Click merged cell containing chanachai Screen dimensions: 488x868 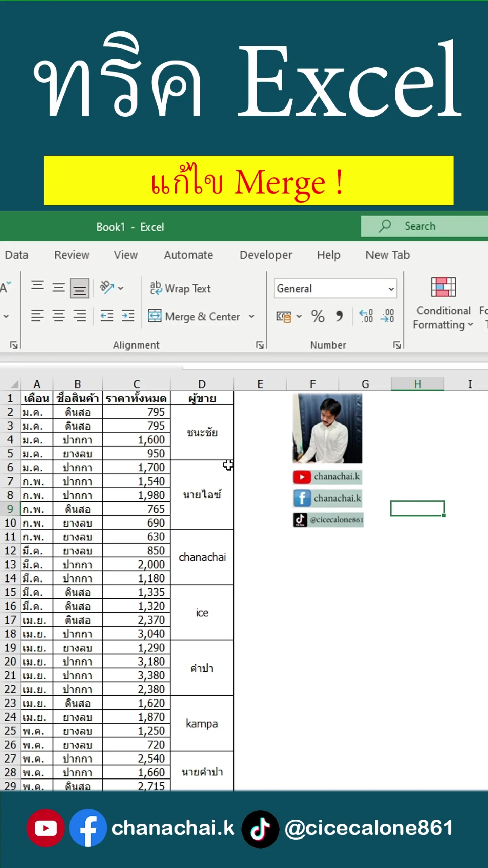[x=202, y=557]
